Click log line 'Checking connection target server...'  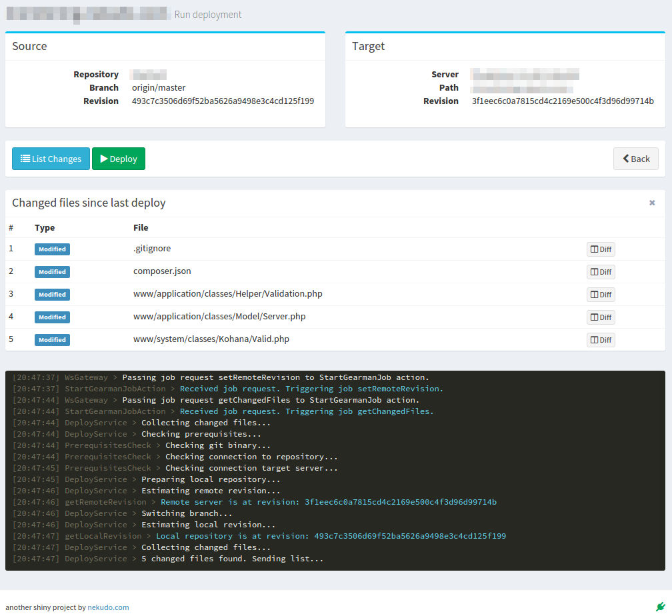click(251, 468)
